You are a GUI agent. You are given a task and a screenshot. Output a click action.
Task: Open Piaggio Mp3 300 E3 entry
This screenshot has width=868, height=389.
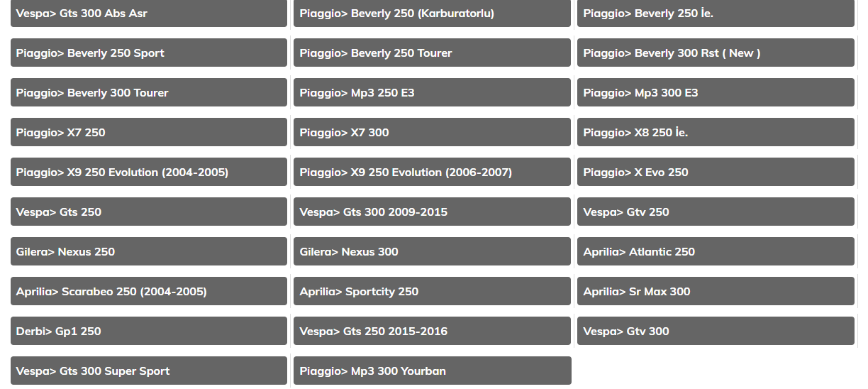716,93
